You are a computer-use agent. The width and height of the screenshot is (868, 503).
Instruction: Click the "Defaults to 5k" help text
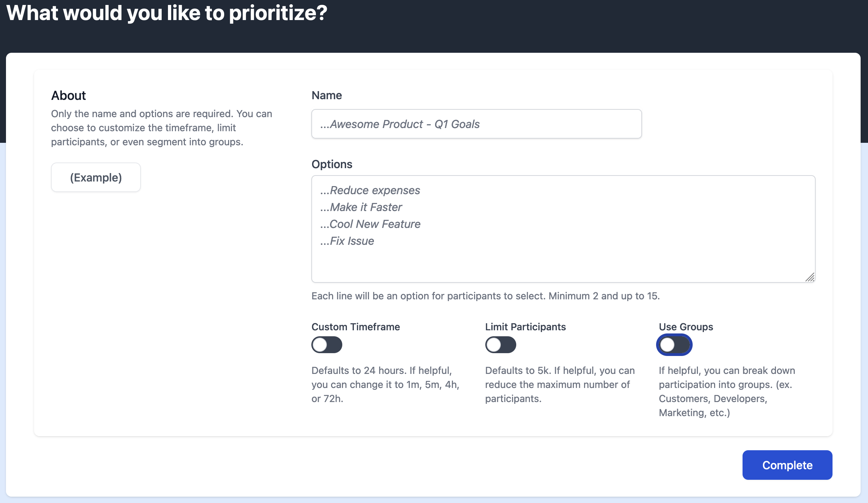(559, 384)
